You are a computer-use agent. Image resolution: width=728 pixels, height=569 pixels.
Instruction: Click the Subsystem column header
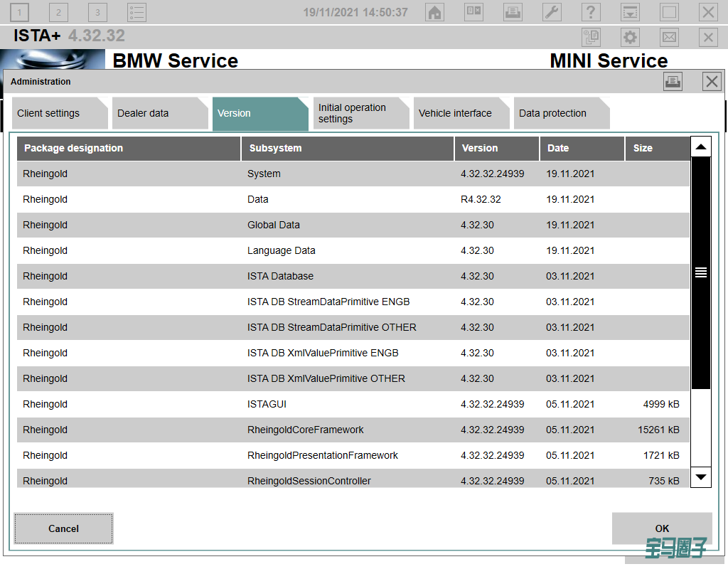(x=347, y=148)
